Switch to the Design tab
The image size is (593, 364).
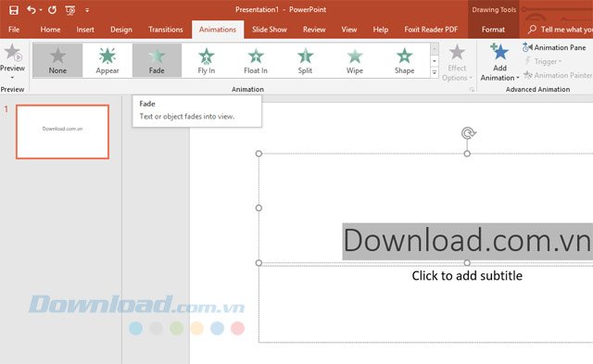pos(121,30)
